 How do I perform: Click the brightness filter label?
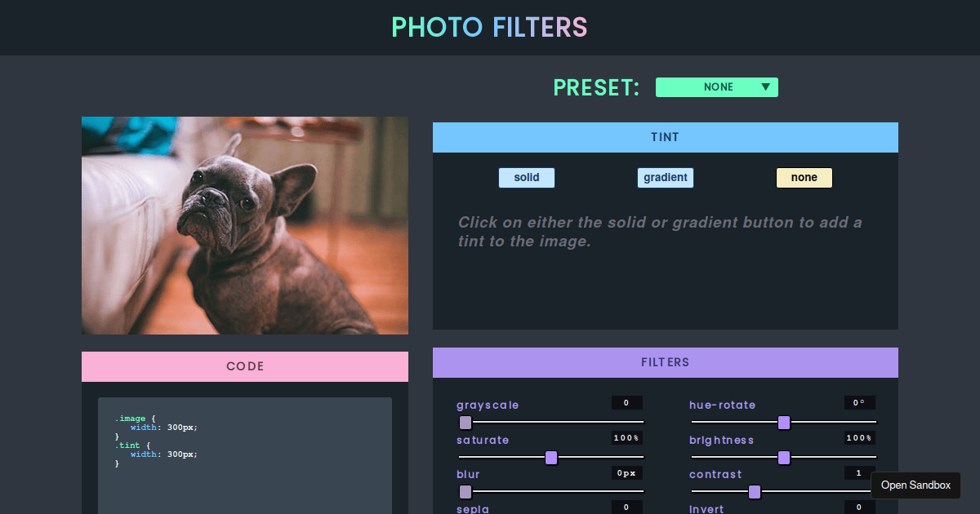(722, 441)
